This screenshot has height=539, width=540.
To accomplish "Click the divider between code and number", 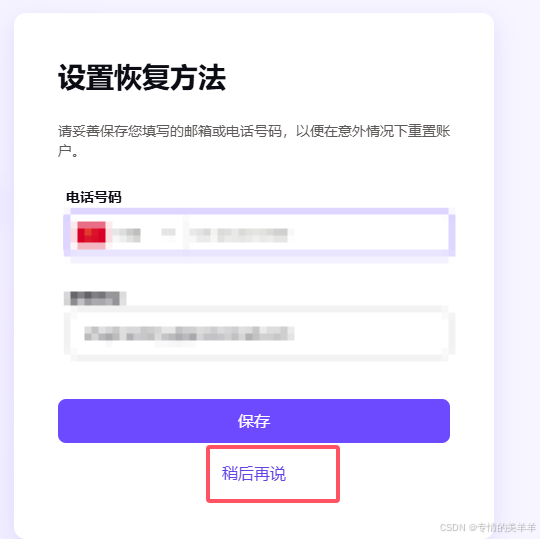I will pos(186,234).
